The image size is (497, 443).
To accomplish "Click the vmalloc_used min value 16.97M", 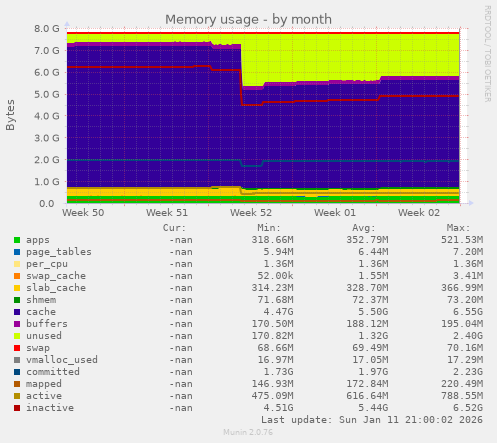I will [x=276, y=360].
